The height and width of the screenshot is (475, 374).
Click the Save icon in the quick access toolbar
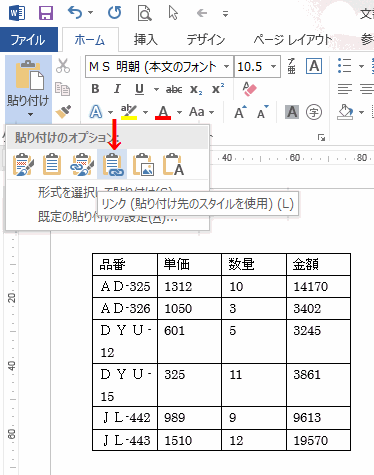pyautogui.click(x=46, y=13)
